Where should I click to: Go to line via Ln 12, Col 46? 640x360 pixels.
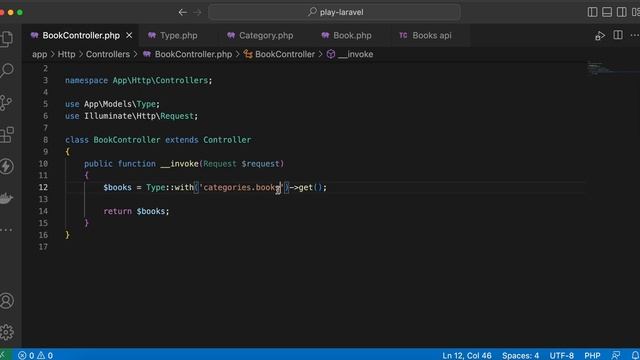[467, 355]
